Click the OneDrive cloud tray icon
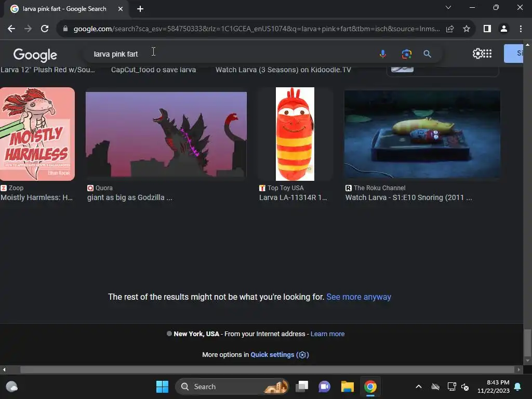This screenshot has height=399, width=532. tap(435, 387)
